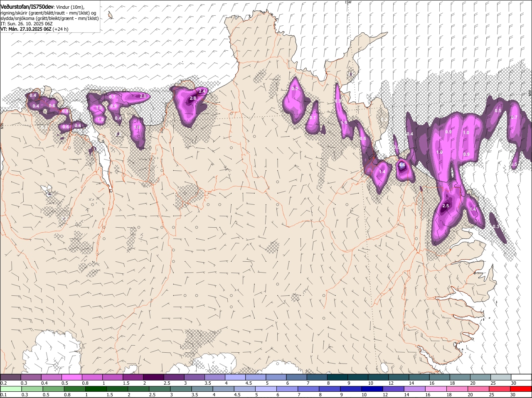
Task: Pick lower legend dark green swatch between 1 and 1.5
Action: click(x=96, y=389)
